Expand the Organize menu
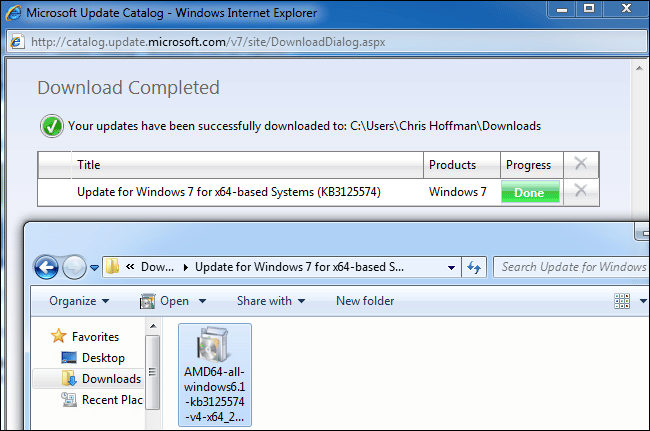Screen dimensions: 650x431 pyautogui.click(x=78, y=301)
